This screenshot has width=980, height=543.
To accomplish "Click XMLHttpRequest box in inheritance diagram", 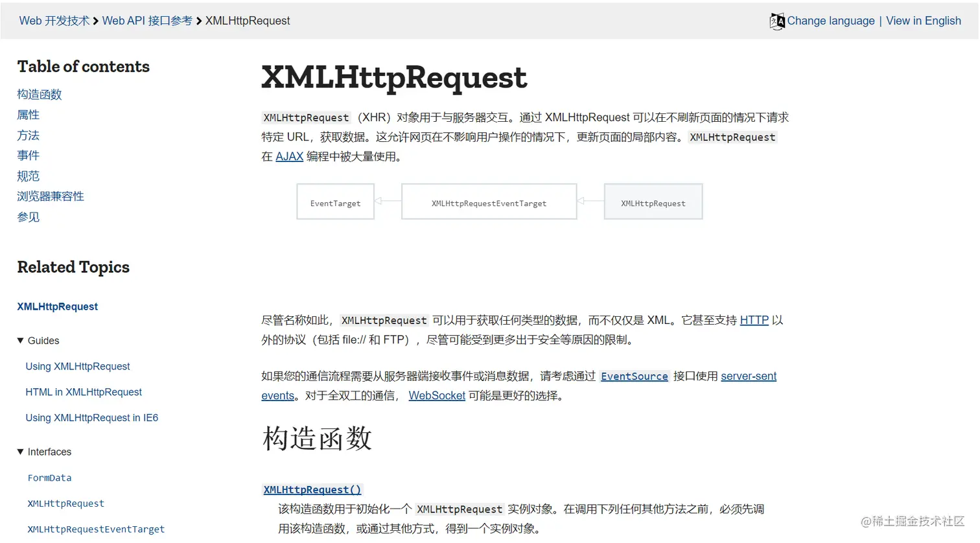I will [653, 202].
